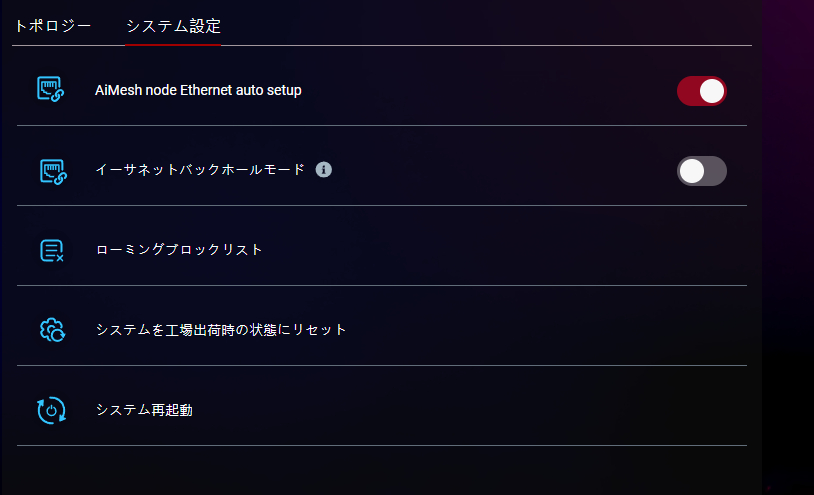The width and height of the screenshot is (814, 495).
Task: Disable AiMesh node Ethernet auto setup toggle
Action: click(x=701, y=91)
